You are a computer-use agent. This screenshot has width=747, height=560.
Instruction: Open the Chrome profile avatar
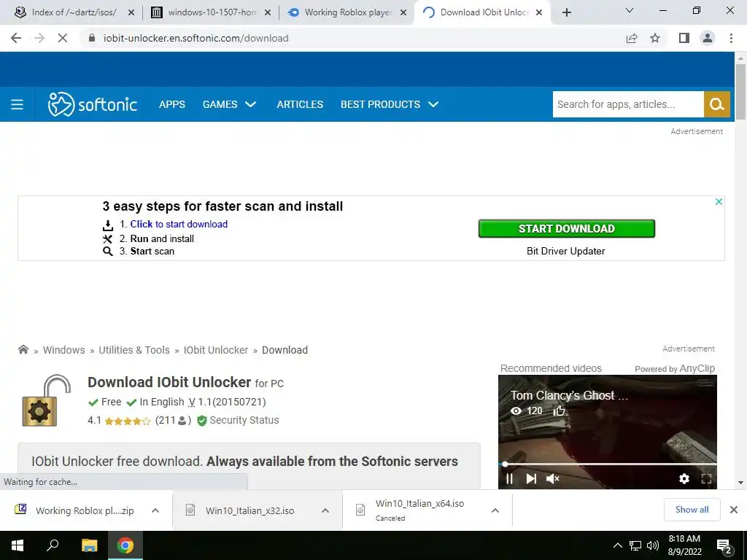pyautogui.click(x=708, y=38)
